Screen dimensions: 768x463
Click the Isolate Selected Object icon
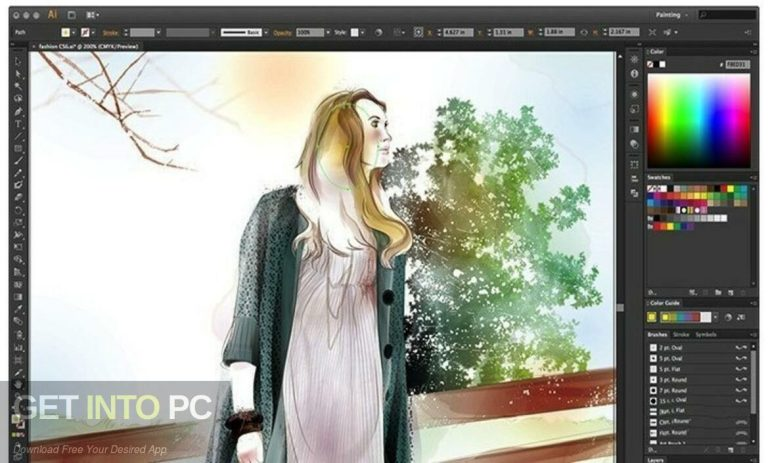coord(652,32)
